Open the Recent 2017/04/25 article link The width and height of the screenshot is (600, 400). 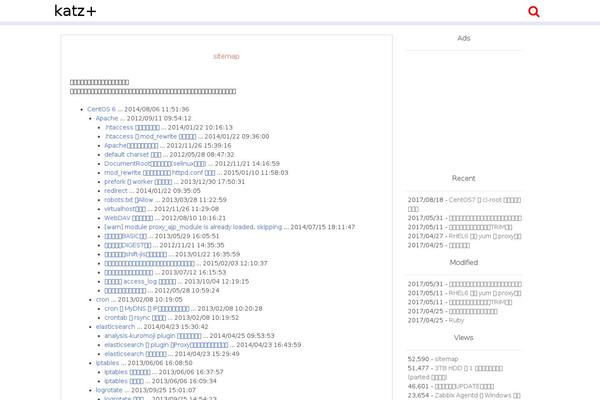tap(459, 245)
